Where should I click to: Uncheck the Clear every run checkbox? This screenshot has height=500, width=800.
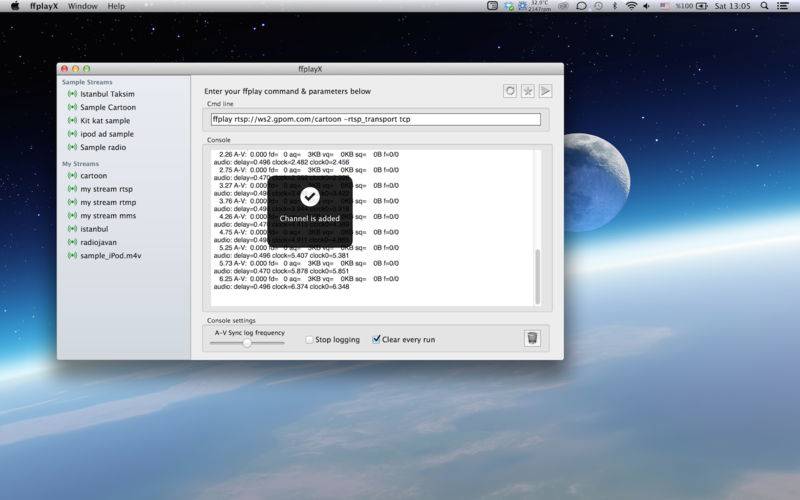(x=376, y=339)
